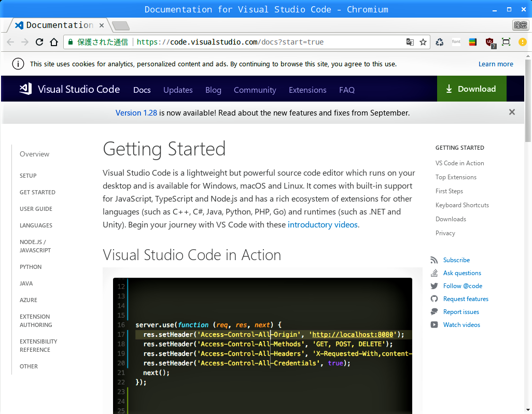
Task: Bookmark this page with the star icon
Action: [x=423, y=42]
